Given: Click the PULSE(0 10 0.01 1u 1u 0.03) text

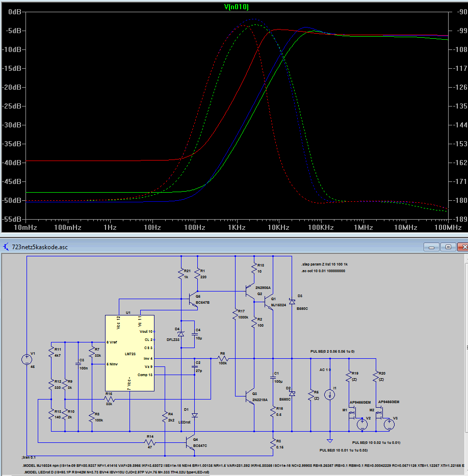Looking at the screenshot, I should [344, 450].
